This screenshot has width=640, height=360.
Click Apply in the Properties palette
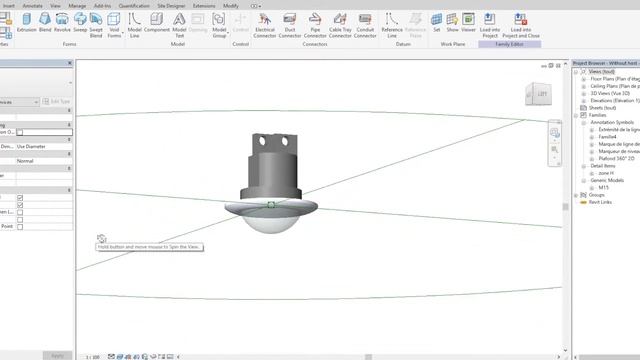click(58, 356)
